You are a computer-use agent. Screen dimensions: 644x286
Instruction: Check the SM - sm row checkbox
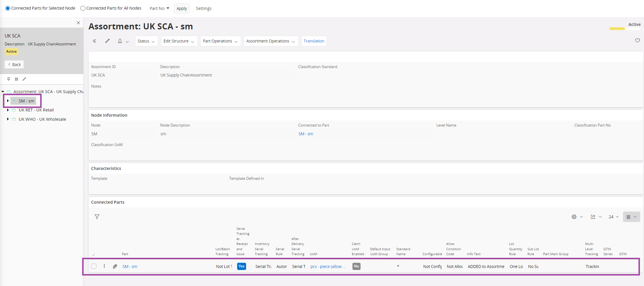(x=94, y=266)
